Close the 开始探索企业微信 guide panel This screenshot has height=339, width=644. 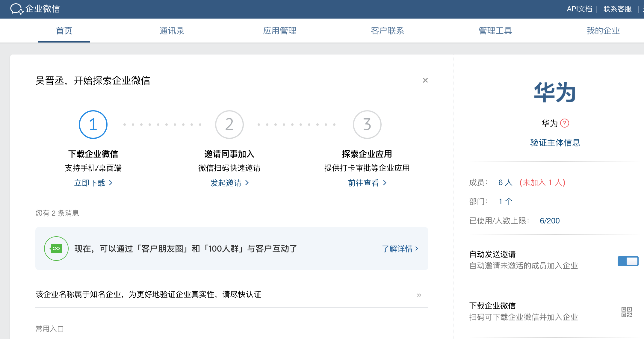coord(425,80)
